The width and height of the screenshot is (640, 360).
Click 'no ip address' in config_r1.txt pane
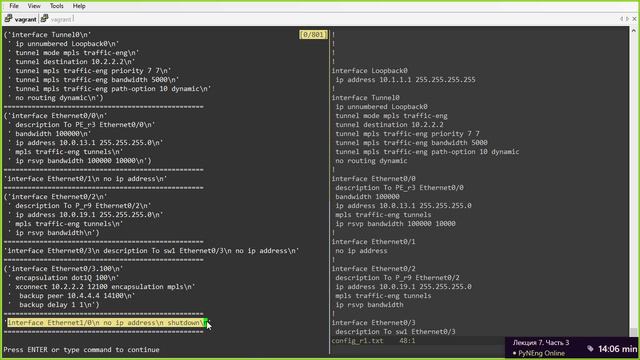[361, 251]
